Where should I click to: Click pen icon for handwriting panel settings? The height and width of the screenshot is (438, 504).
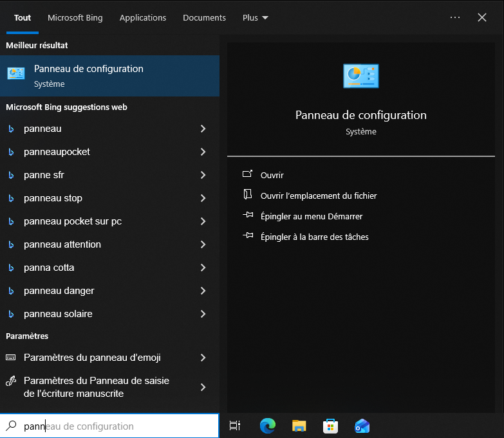coord(11,381)
